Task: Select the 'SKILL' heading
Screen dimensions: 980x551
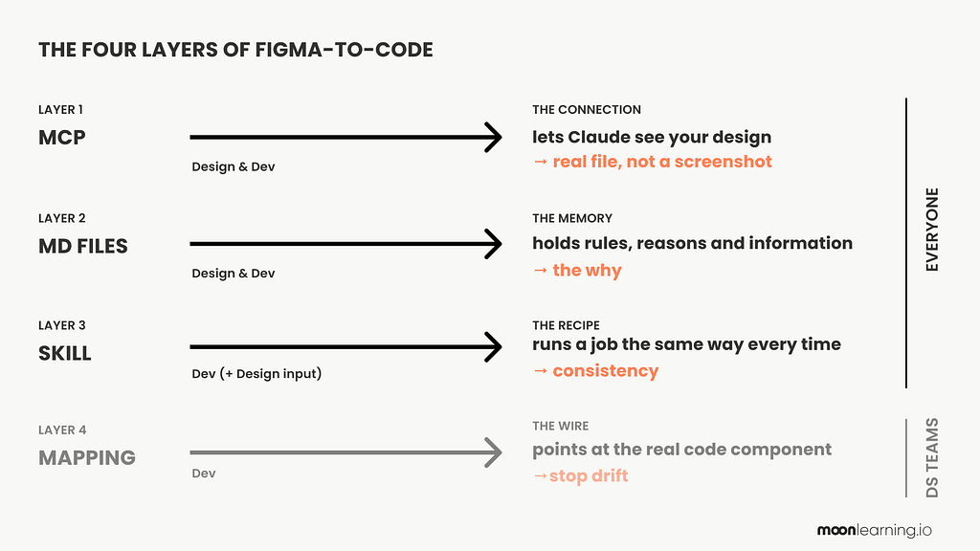Action: (65, 354)
